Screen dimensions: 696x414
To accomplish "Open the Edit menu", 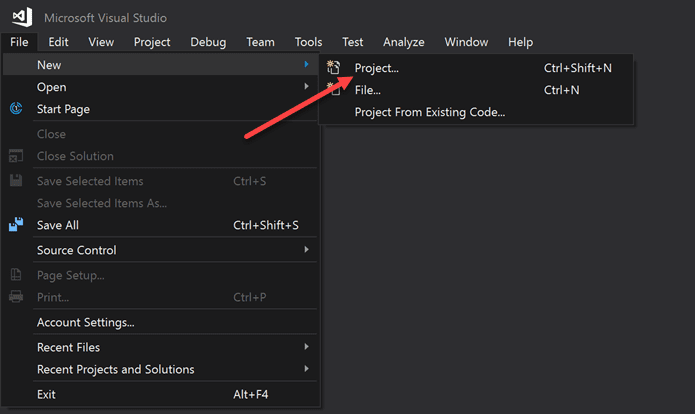I will (x=58, y=42).
